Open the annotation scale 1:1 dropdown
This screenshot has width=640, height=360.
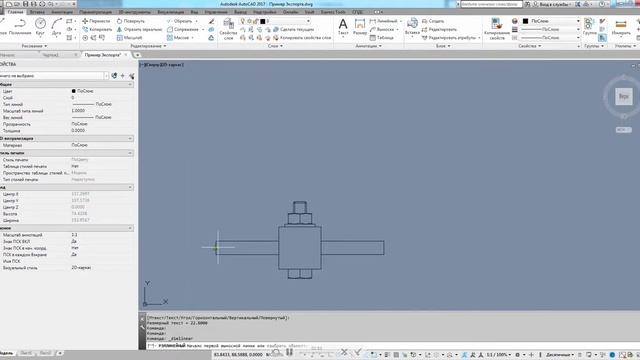pyautogui.click(x=498, y=355)
